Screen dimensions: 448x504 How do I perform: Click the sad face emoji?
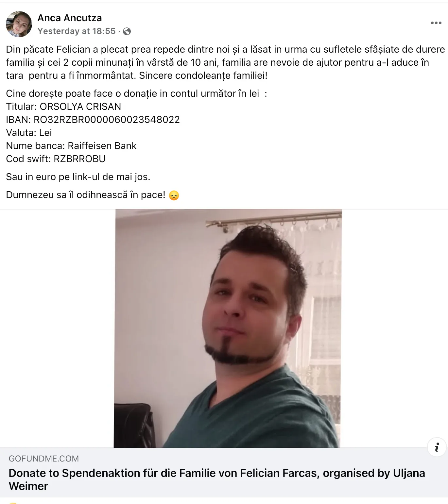coord(174,195)
